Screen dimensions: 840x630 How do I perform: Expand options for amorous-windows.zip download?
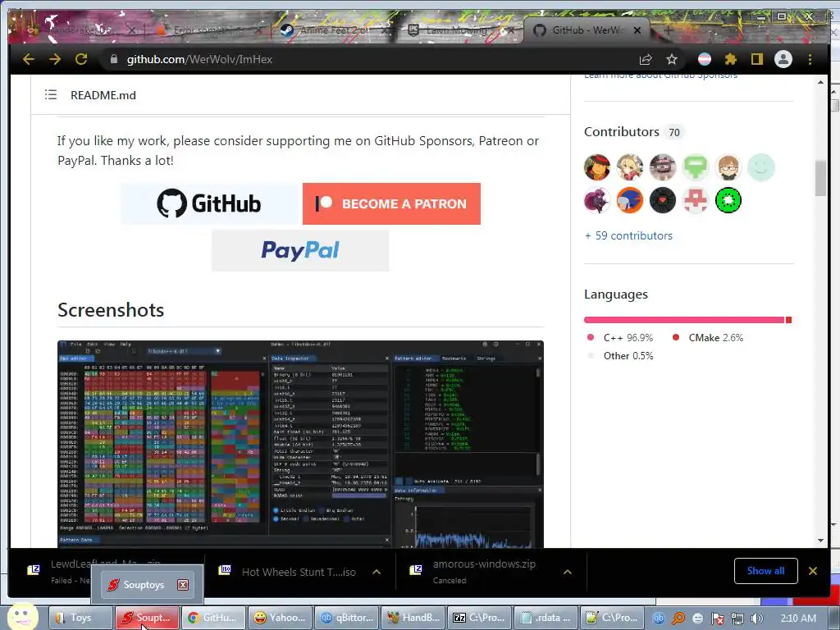pos(568,572)
